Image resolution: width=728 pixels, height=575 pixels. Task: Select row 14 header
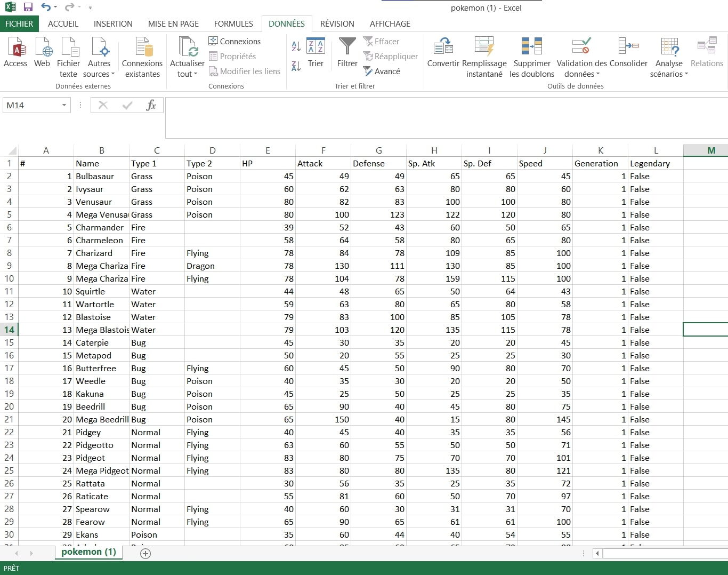click(9, 330)
